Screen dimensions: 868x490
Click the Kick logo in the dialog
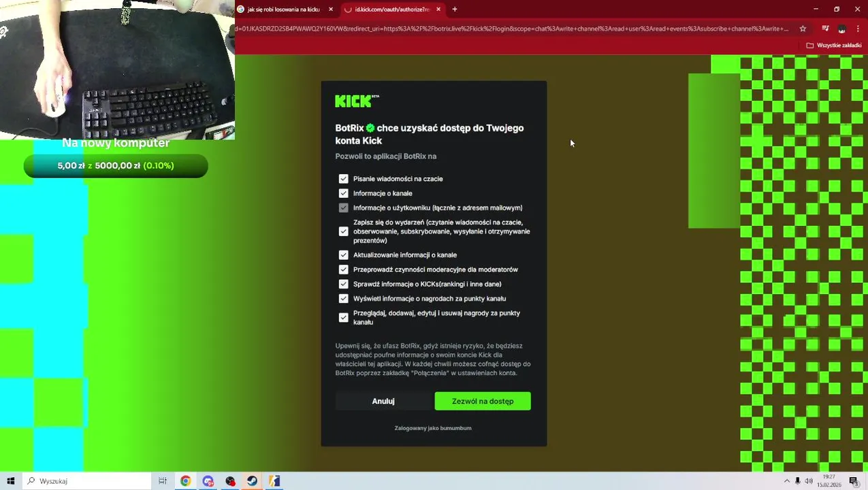click(357, 101)
